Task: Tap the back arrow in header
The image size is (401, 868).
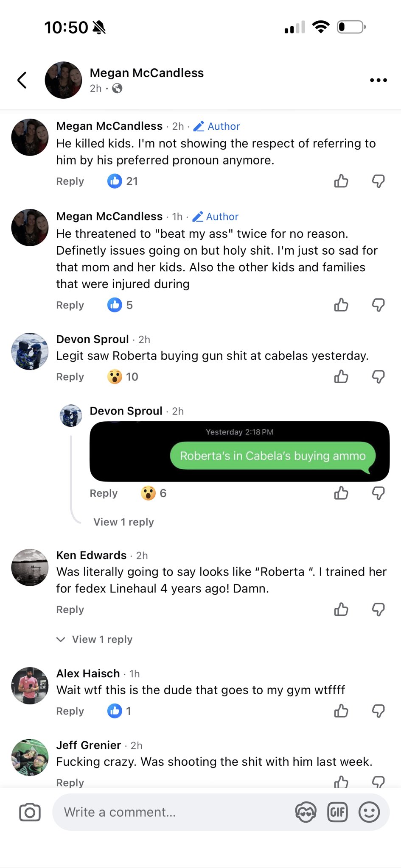Action: pos(22,80)
